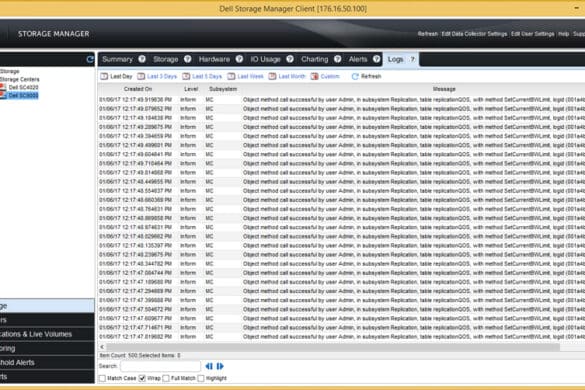Switch to the IO Usage tab
Screen dimensions: 585x390
coord(265,59)
